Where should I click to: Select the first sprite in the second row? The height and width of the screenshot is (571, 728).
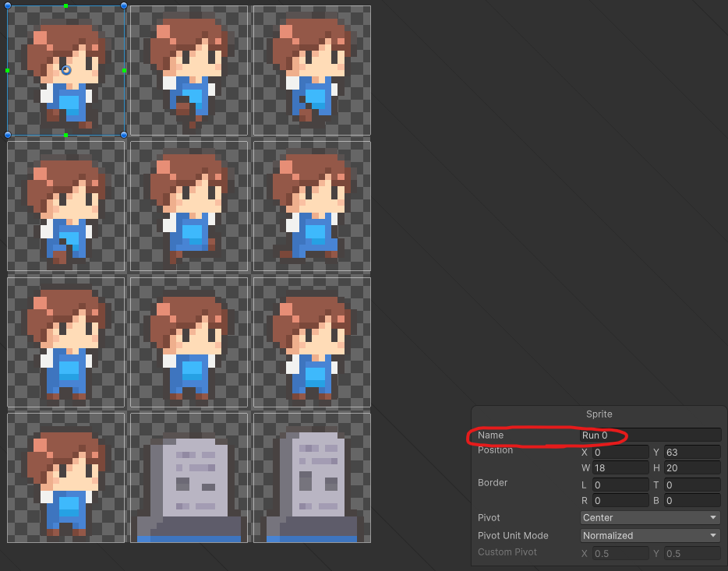(66, 206)
